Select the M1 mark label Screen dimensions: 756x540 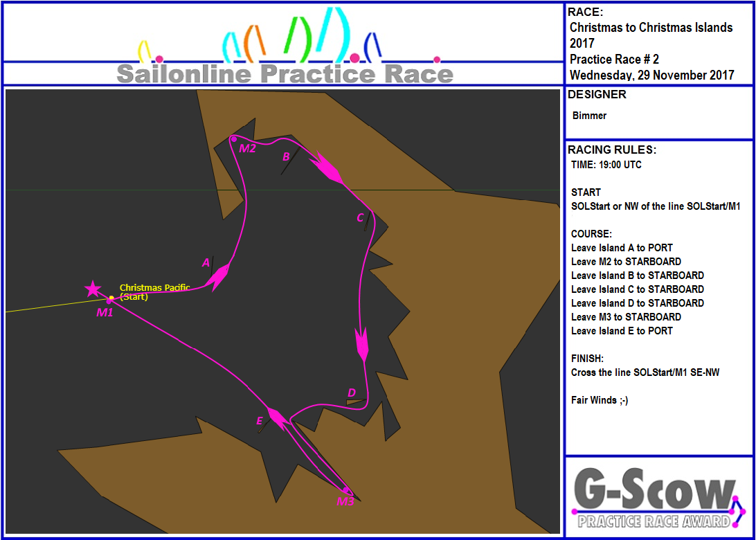tap(105, 312)
